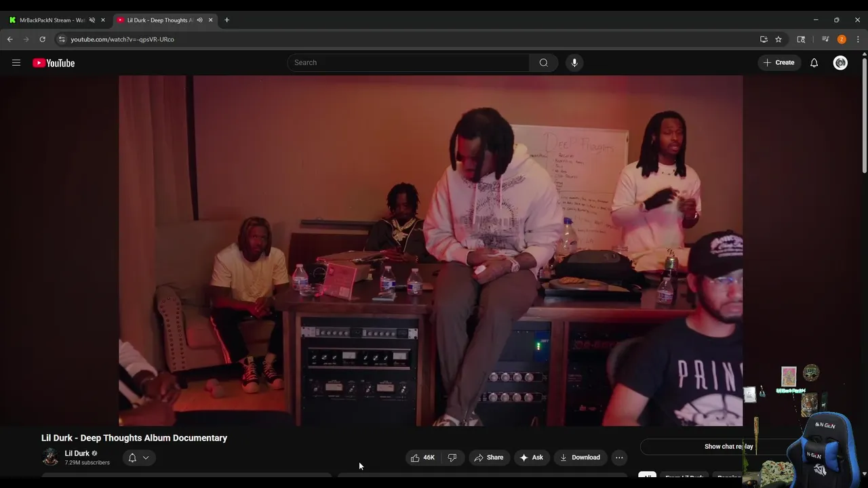
Task: Go back in browser history
Action: tap(10, 39)
